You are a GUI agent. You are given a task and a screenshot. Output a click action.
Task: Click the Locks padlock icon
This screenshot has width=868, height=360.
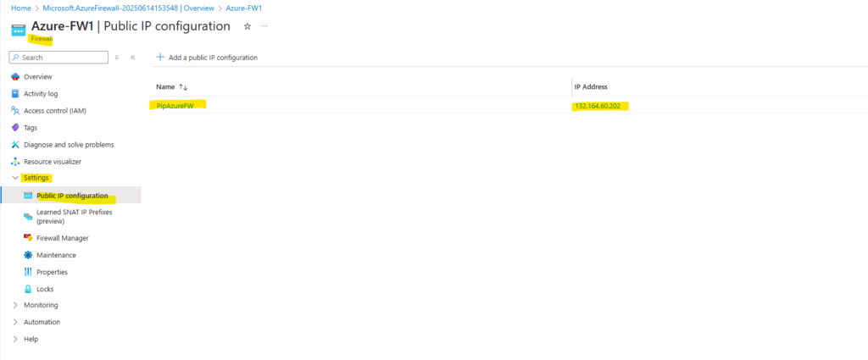[28, 289]
